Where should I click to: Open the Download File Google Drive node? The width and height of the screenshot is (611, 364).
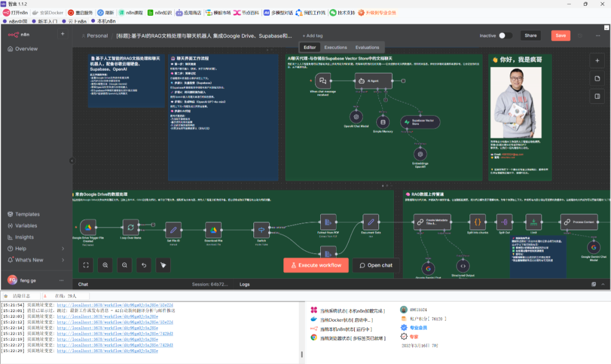click(x=213, y=230)
